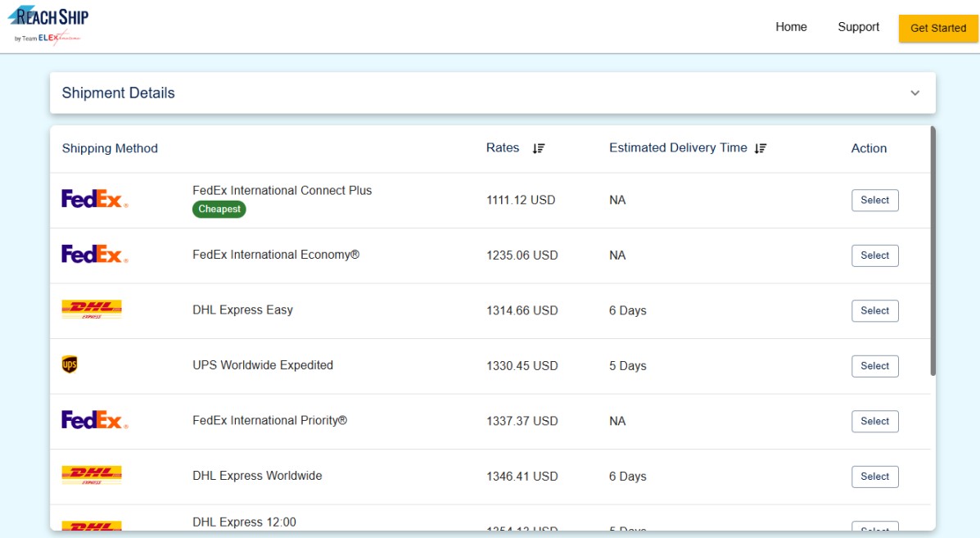Click the rates table vertical scrollbar
This screenshot has width=980, height=538.
(933, 251)
